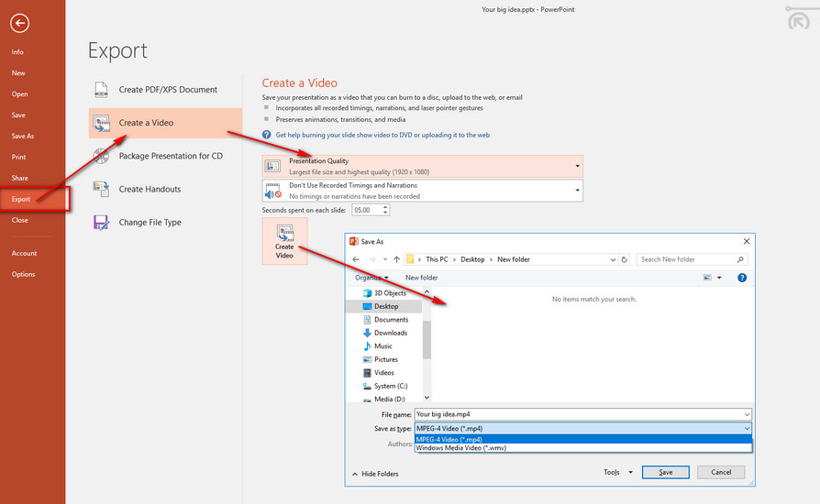Select Save As in the left sidebar
This screenshot has width=820, height=504.
23,136
